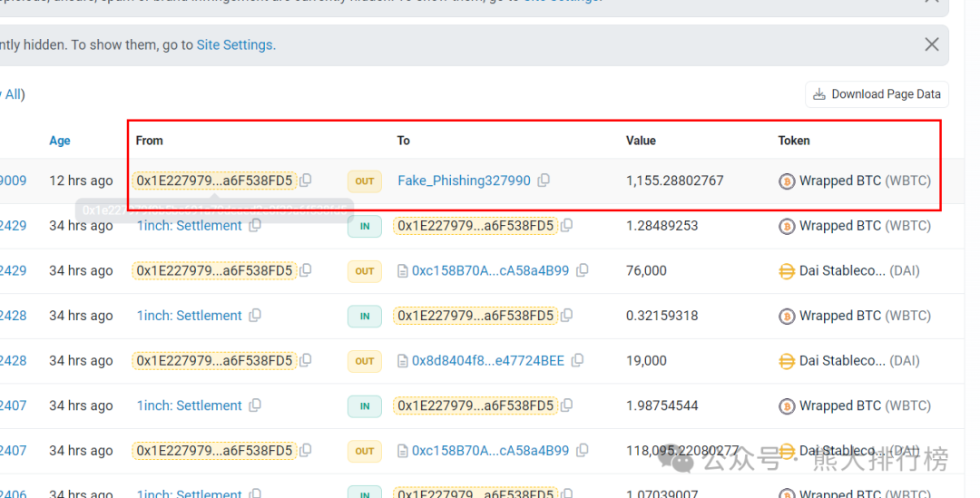980x498 pixels.
Task: Copy 0xc158B70A...cA58a4B99 address in 76,000 row
Action: pos(583,270)
